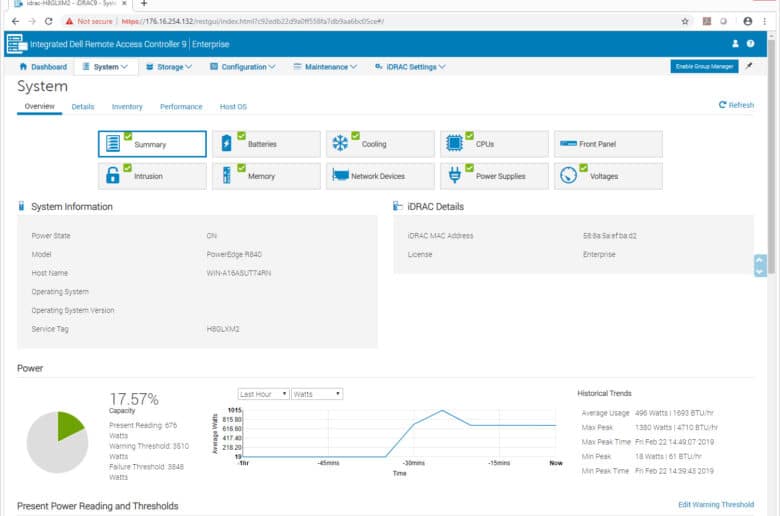Click the iDRAC MAC Address value
Image resolution: width=780 pixels, height=516 pixels.
click(x=610, y=236)
